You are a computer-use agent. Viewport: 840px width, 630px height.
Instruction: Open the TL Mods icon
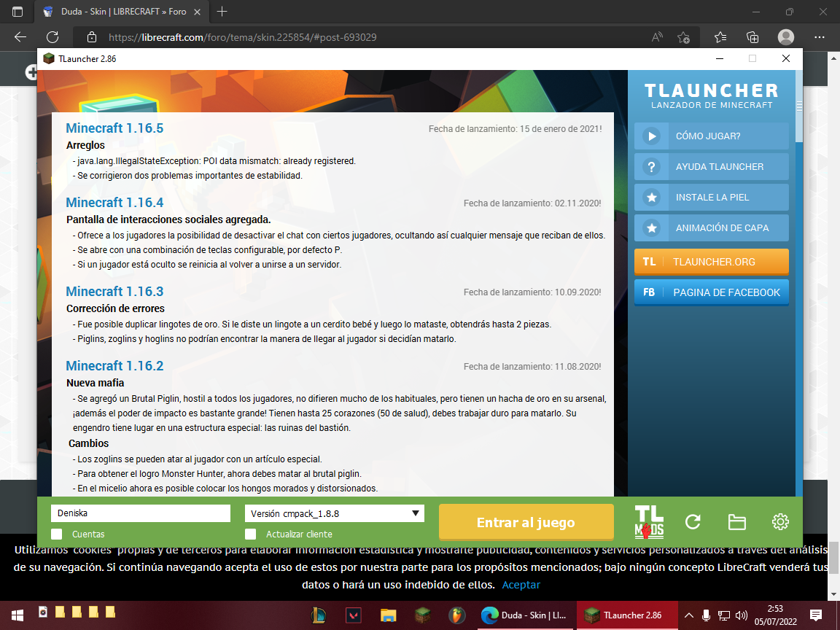click(649, 521)
